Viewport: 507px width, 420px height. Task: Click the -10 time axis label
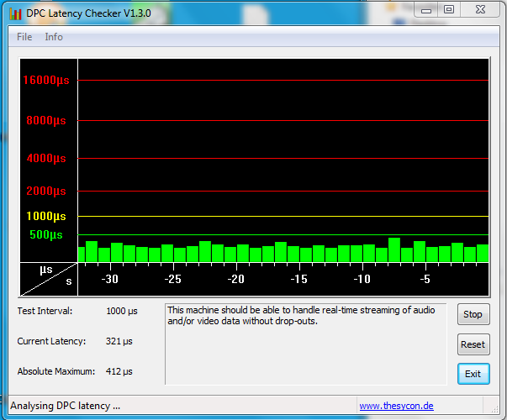pyautogui.click(x=362, y=279)
